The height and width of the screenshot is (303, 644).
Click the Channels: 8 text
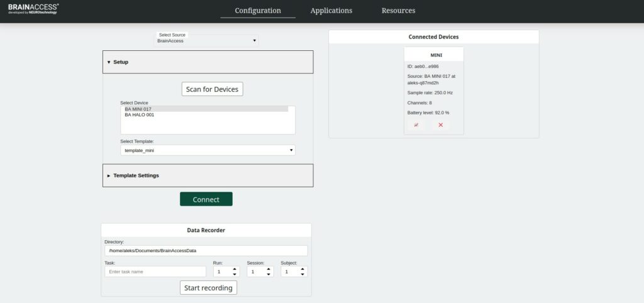[x=419, y=102]
